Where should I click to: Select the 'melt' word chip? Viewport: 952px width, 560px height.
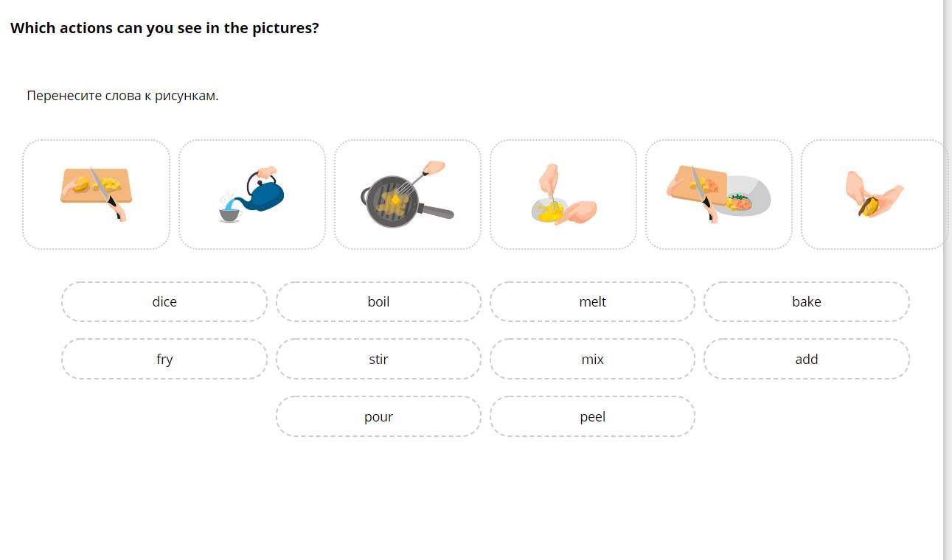(592, 302)
